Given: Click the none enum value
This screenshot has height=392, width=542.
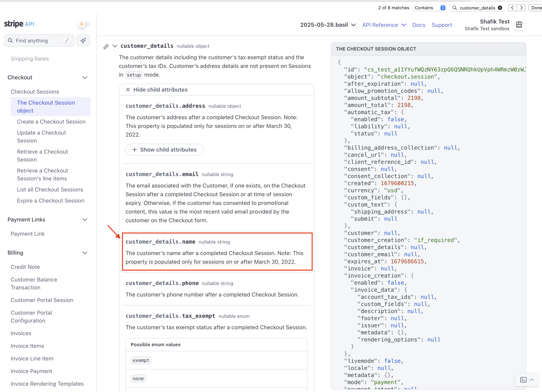Looking at the screenshot, I should [138, 379].
